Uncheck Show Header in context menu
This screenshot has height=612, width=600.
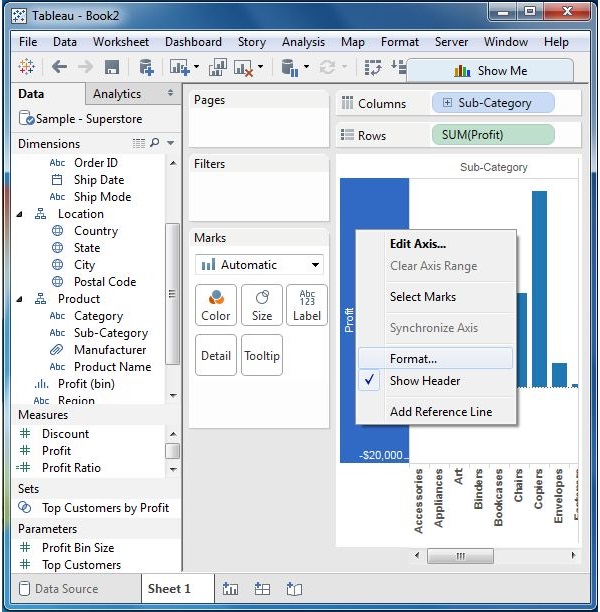click(x=425, y=381)
